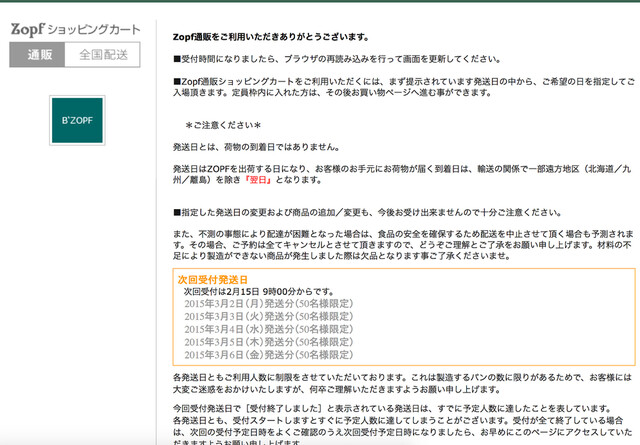Choose the 2015年3月2日(月) shipping date
The height and width of the screenshot is (445, 640).
tap(260, 303)
